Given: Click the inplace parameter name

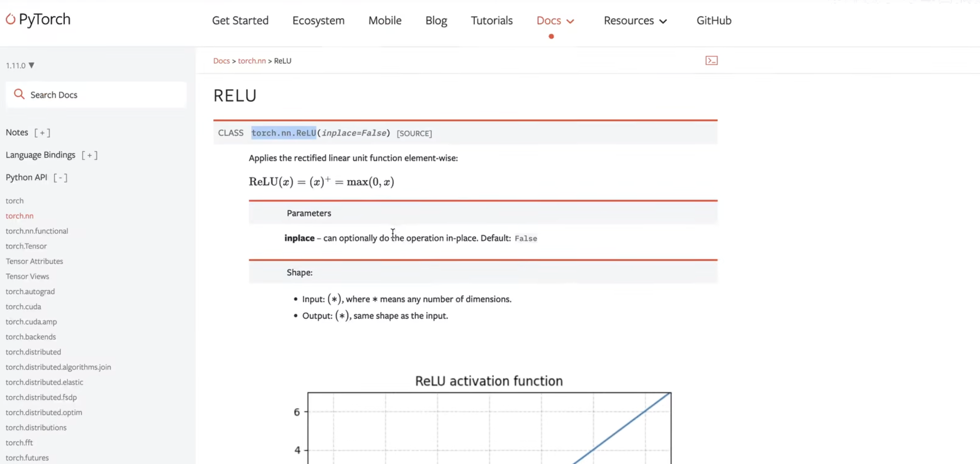Looking at the screenshot, I should 299,238.
